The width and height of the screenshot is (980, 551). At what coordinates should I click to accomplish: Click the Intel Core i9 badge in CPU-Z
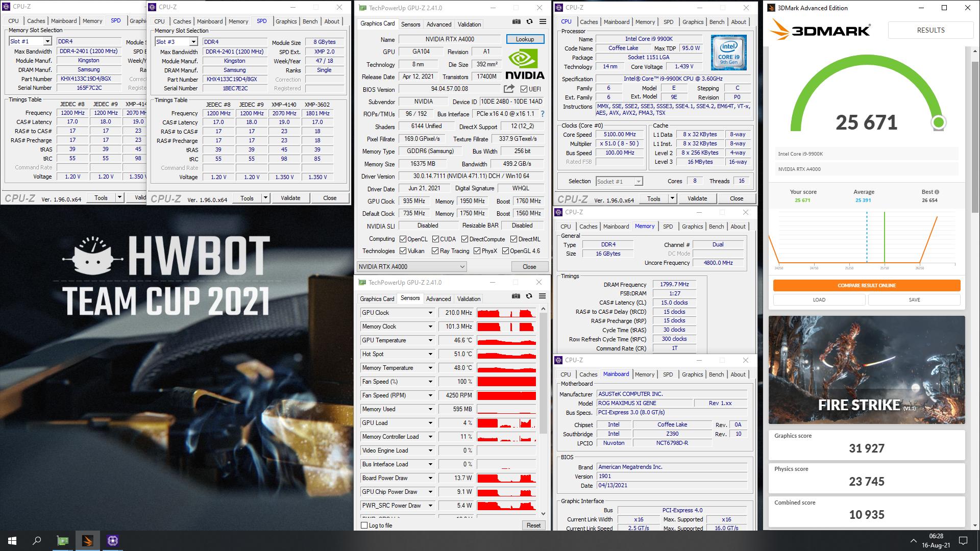pos(729,53)
